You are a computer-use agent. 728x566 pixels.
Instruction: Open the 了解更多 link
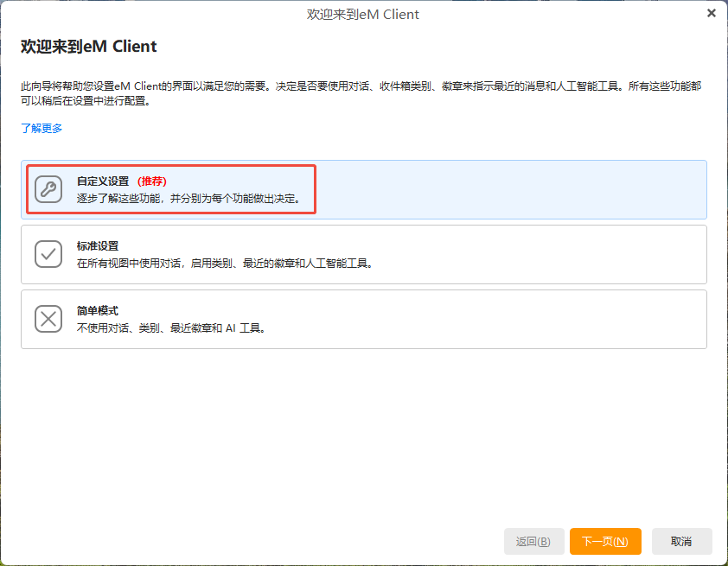(x=42, y=129)
